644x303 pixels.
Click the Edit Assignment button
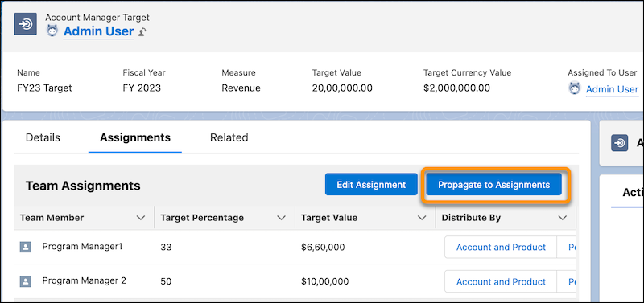pyautogui.click(x=371, y=185)
